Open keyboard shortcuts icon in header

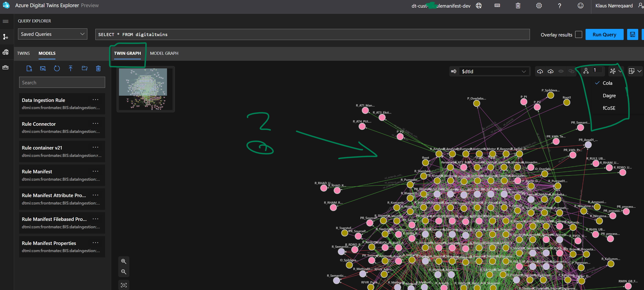[497, 6]
